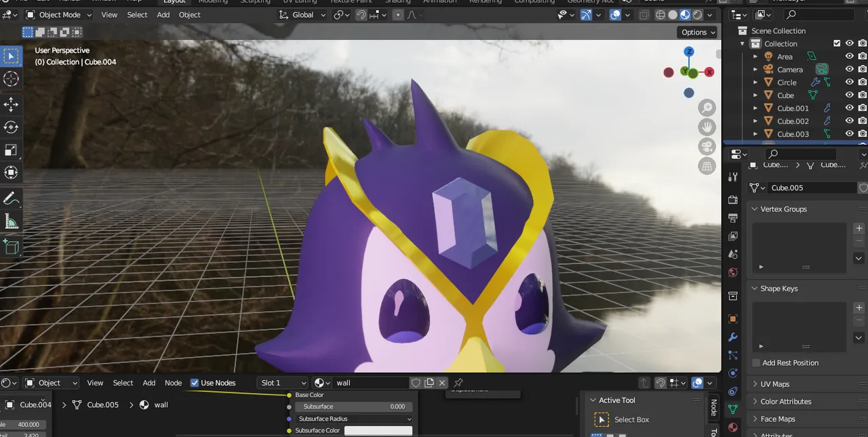Select the Select Box tool in the viewport toolbar
This screenshot has width=868, height=437.
(11, 56)
